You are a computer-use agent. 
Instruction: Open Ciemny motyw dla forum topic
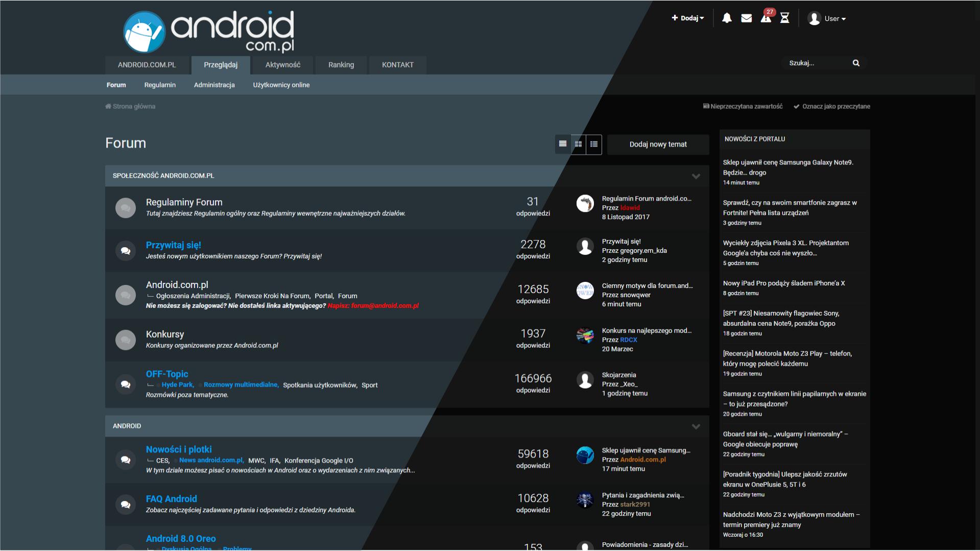[647, 286]
